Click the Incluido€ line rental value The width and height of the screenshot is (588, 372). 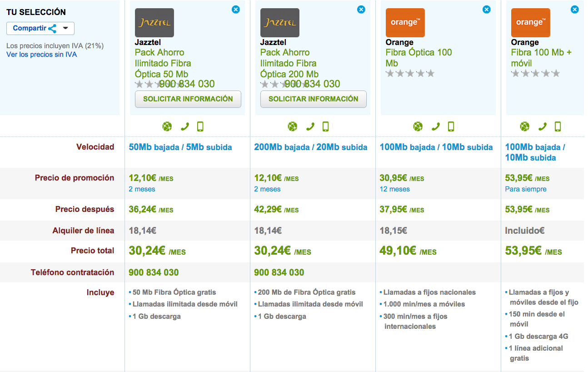(525, 231)
